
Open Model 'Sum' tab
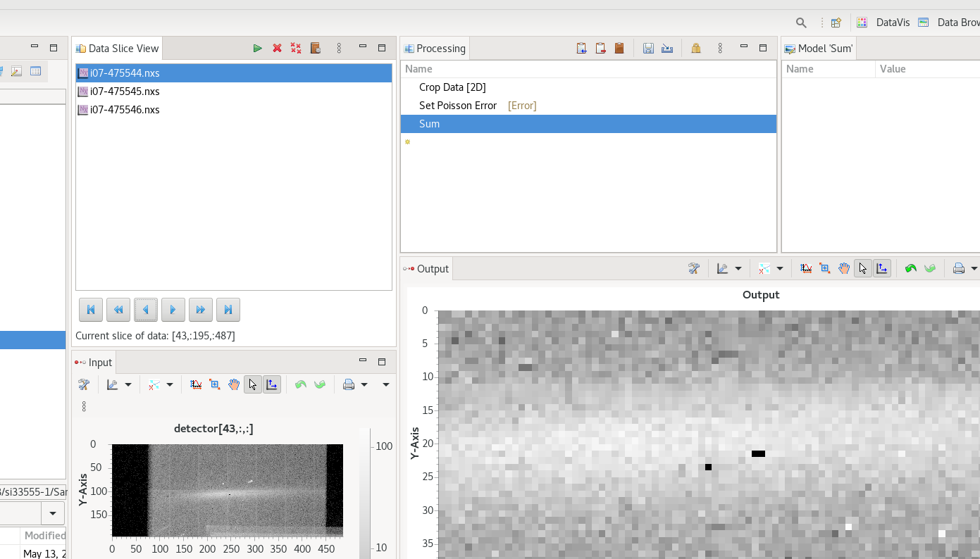click(x=819, y=49)
